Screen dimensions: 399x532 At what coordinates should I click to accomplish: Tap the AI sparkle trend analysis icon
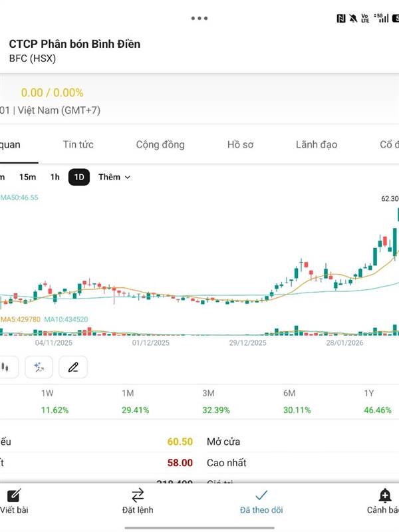click(x=39, y=366)
